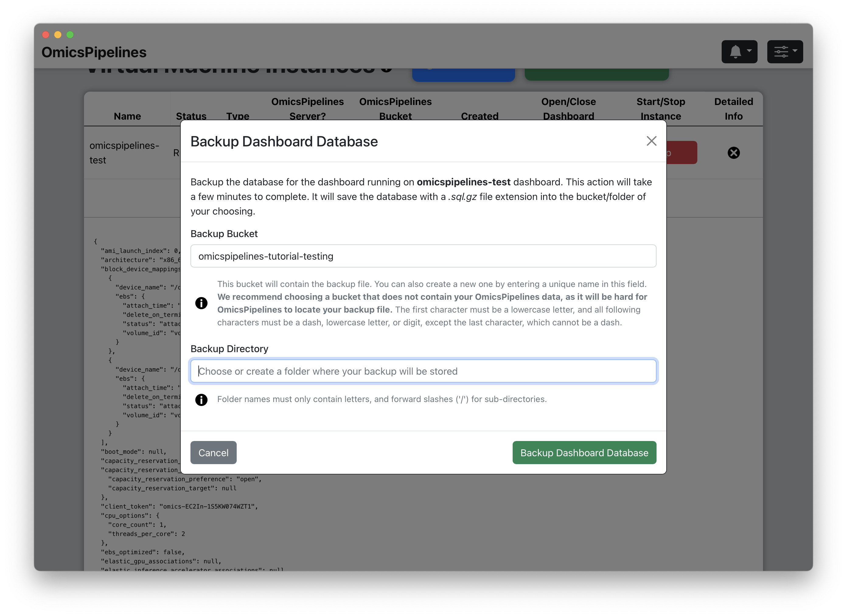Click the Created column header
Screen dimensions: 847x616
pos(479,116)
